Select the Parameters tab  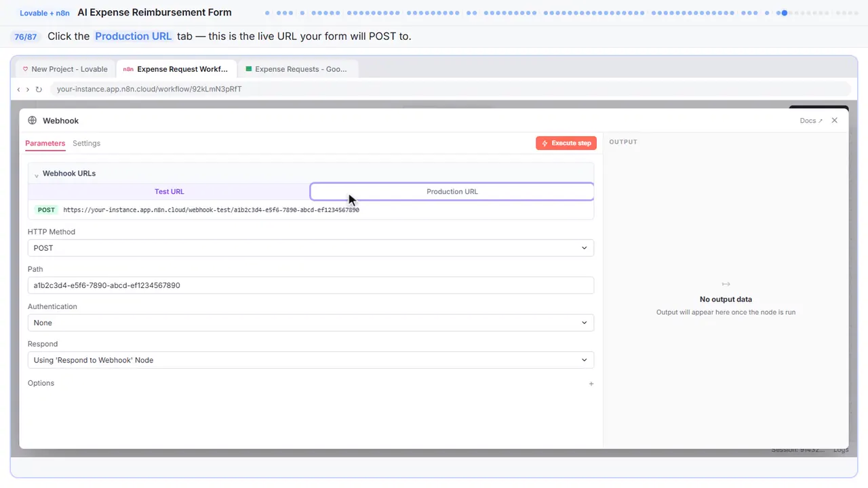tap(45, 143)
